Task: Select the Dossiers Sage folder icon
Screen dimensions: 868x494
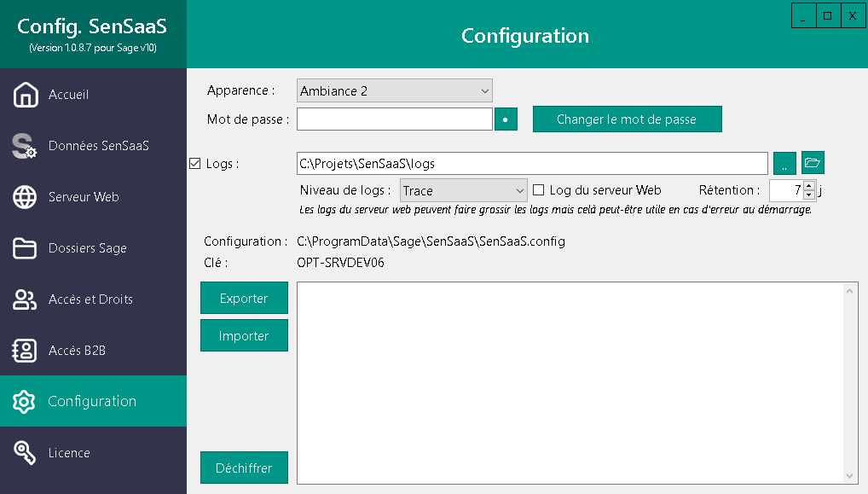Action: tap(26, 248)
